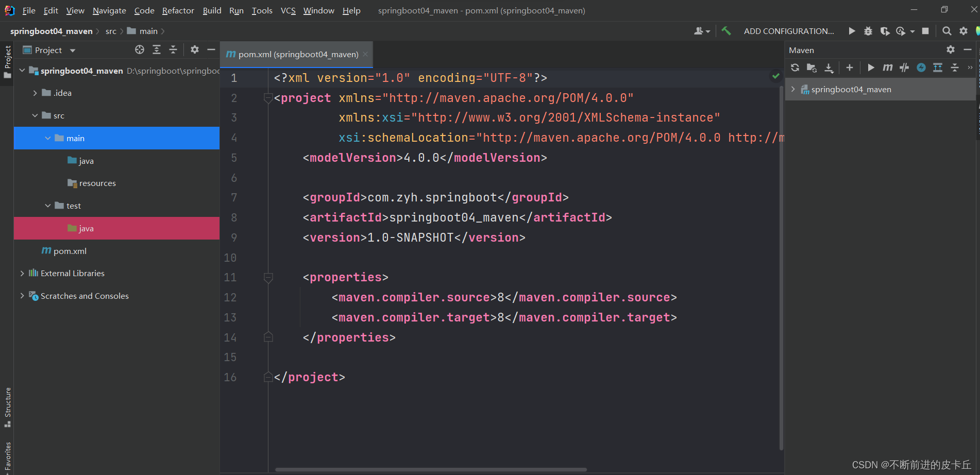Show more Maven toolbar actions chevron
Image resolution: width=980 pixels, height=475 pixels.
pyautogui.click(x=970, y=67)
